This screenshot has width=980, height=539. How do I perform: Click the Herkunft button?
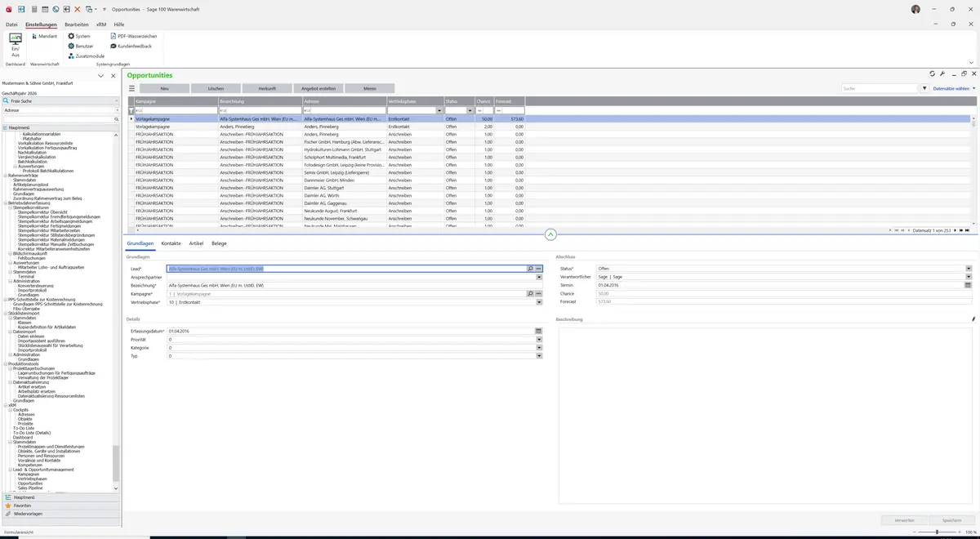[x=267, y=88]
